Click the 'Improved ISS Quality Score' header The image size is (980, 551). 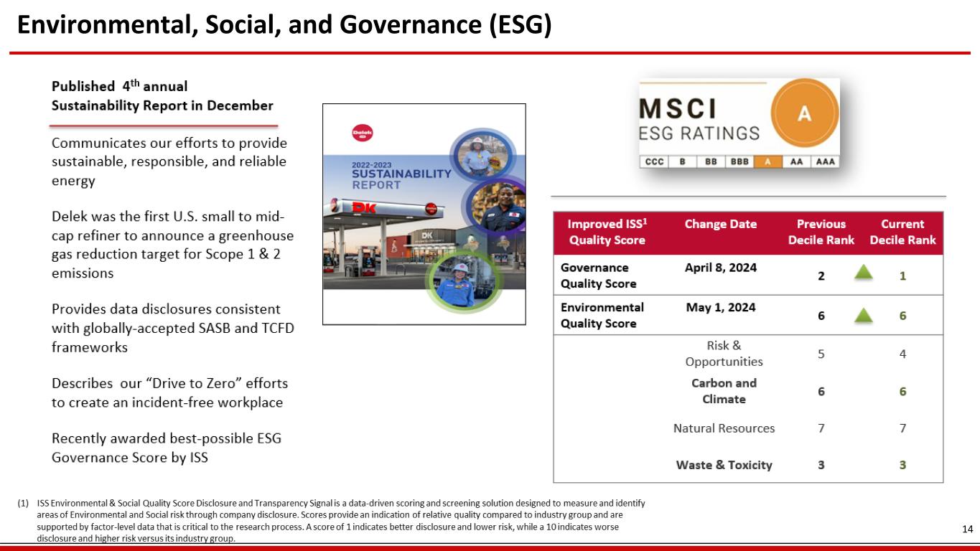(x=606, y=232)
